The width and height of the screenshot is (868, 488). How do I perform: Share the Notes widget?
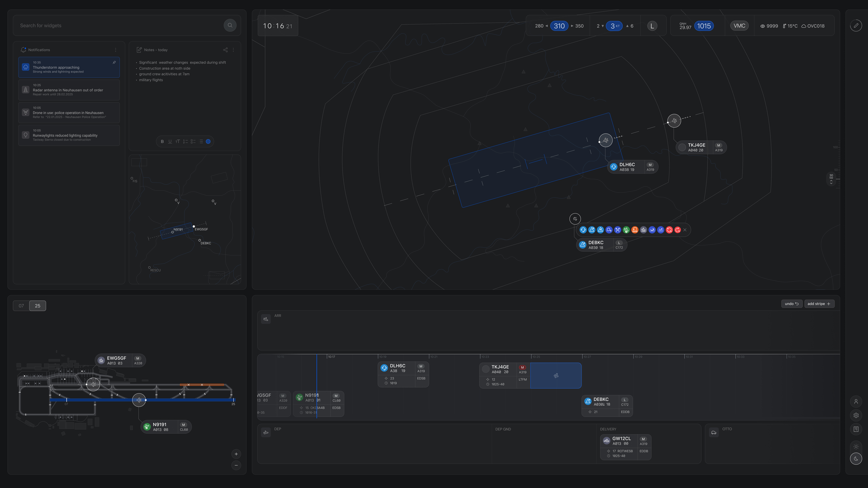click(x=225, y=50)
